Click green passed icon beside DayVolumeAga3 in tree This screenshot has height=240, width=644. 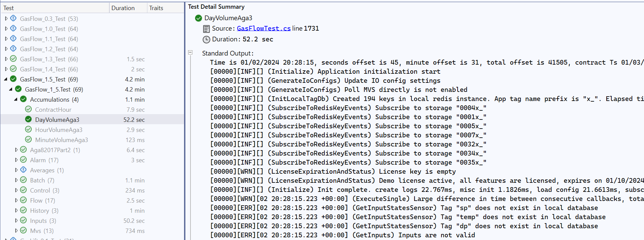(x=29, y=119)
